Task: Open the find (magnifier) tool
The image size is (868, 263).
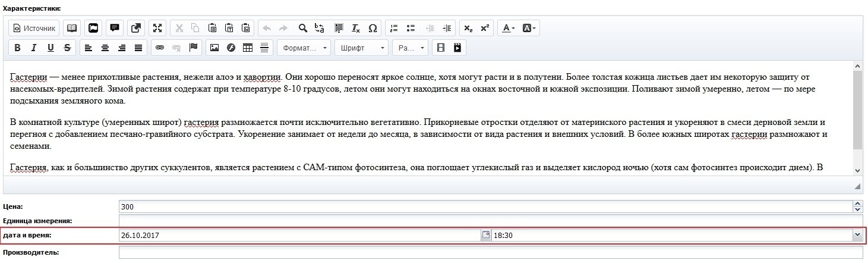Action: 302,28
